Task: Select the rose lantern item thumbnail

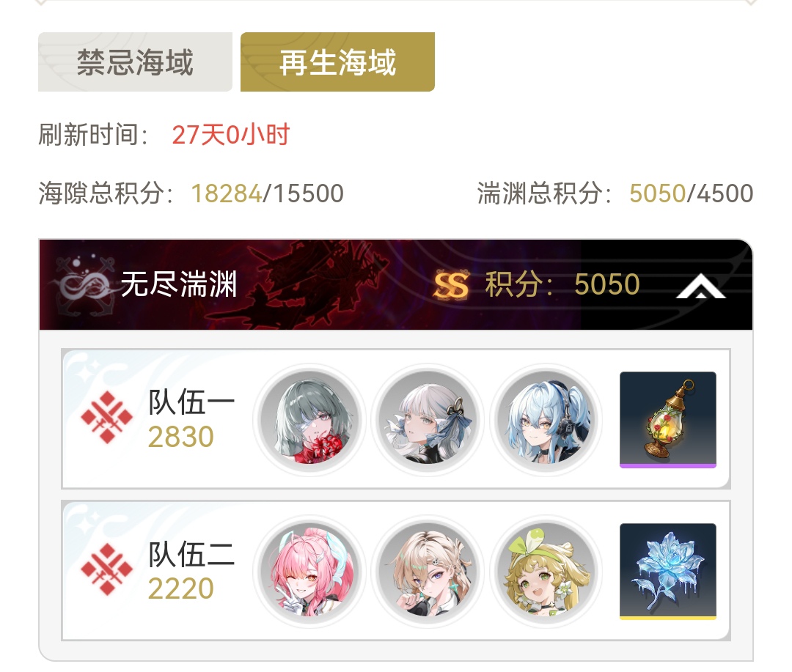Action: pos(668,420)
